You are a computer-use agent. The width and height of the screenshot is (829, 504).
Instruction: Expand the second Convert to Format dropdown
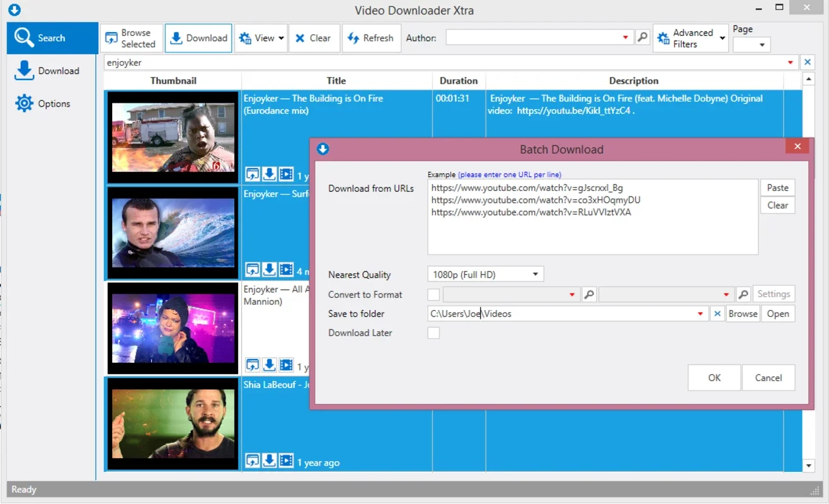[726, 294]
